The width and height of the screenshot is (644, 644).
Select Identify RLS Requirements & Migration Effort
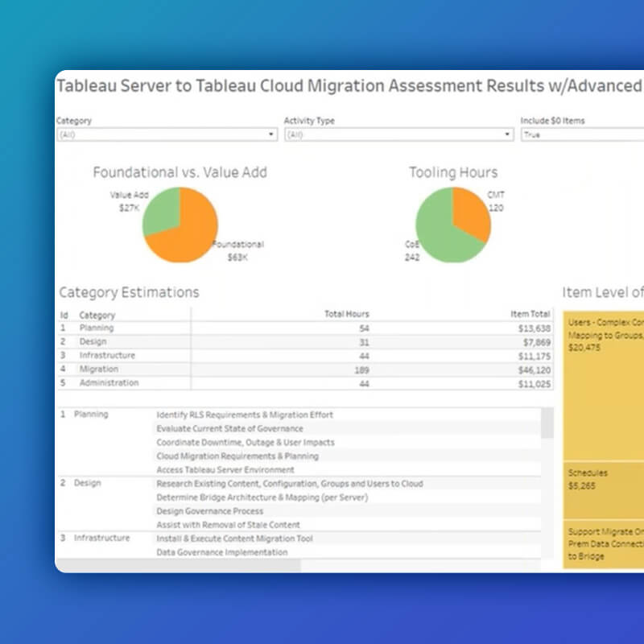pyautogui.click(x=246, y=415)
